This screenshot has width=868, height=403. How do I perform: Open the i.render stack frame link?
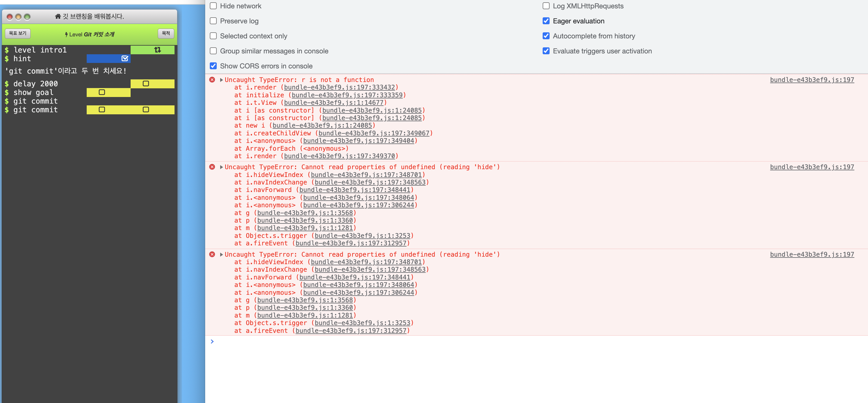[340, 87]
